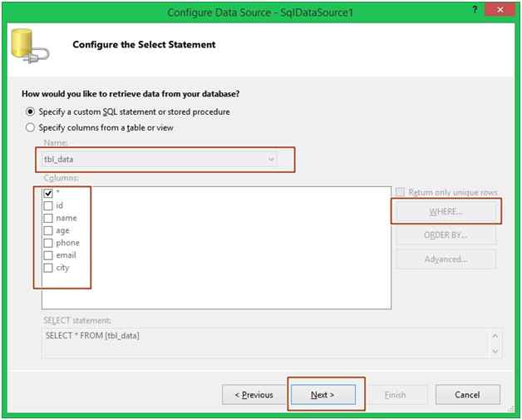Click SELECT statement scrollbar down arrow
This screenshot has height=420, width=522.
[x=495, y=351]
